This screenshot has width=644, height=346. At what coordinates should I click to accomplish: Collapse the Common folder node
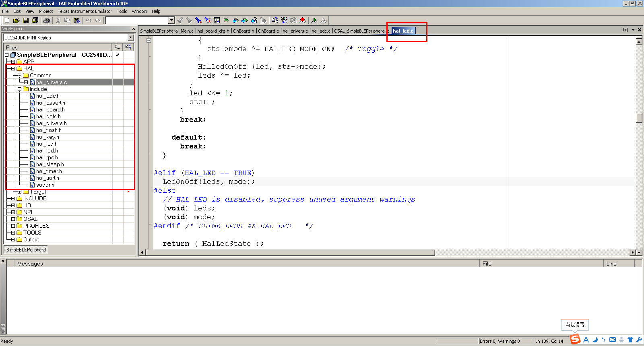coord(19,75)
